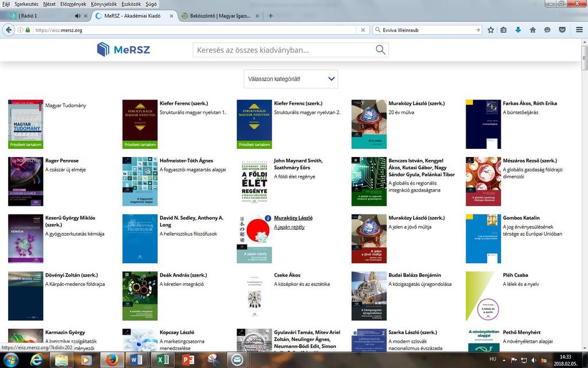588x368 pixels.
Task: Open A jelen a jövő múltja title
Action: 410,227
